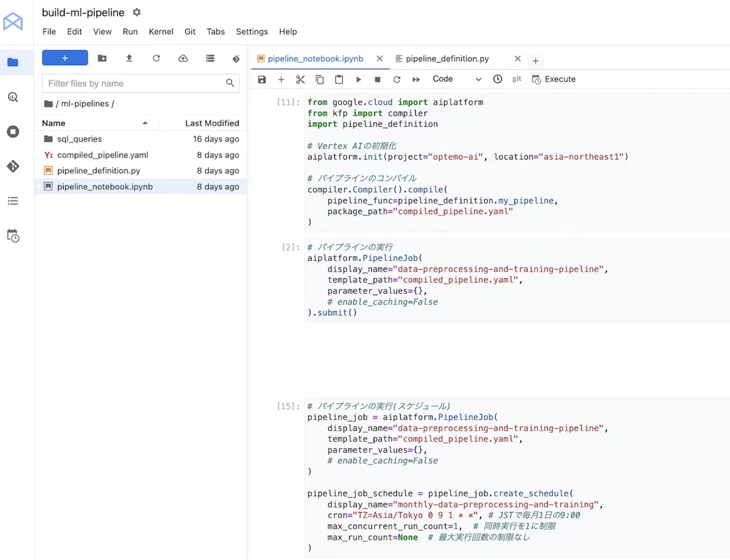Click inside the create_schedule code cell
The image size is (730, 560).
tap(517, 477)
